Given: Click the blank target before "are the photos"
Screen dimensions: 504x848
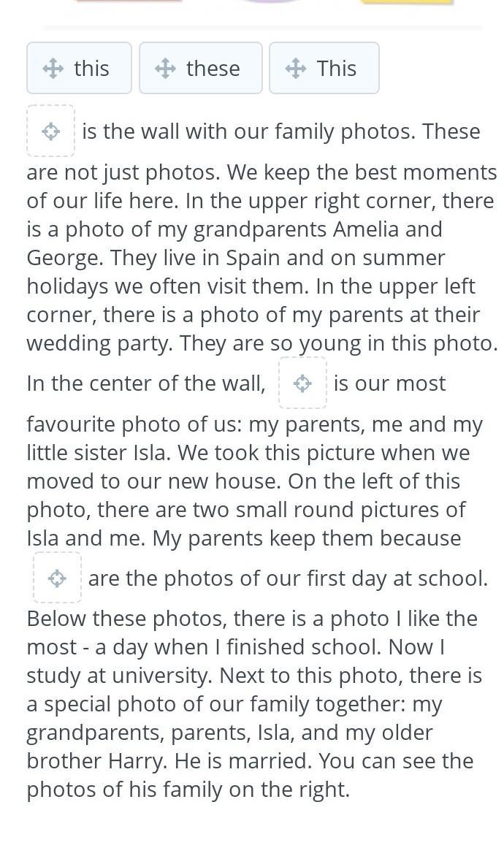Looking at the screenshot, I should [57, 578].
